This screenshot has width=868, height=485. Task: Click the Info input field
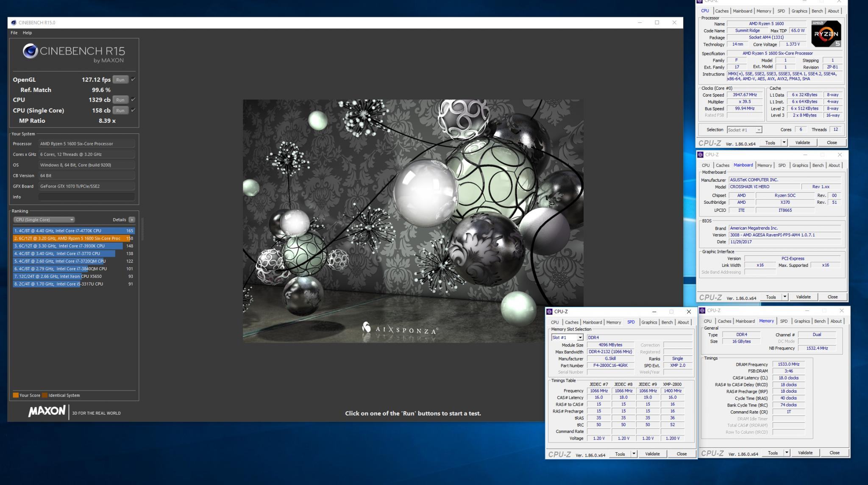click(x=86, y=197)
